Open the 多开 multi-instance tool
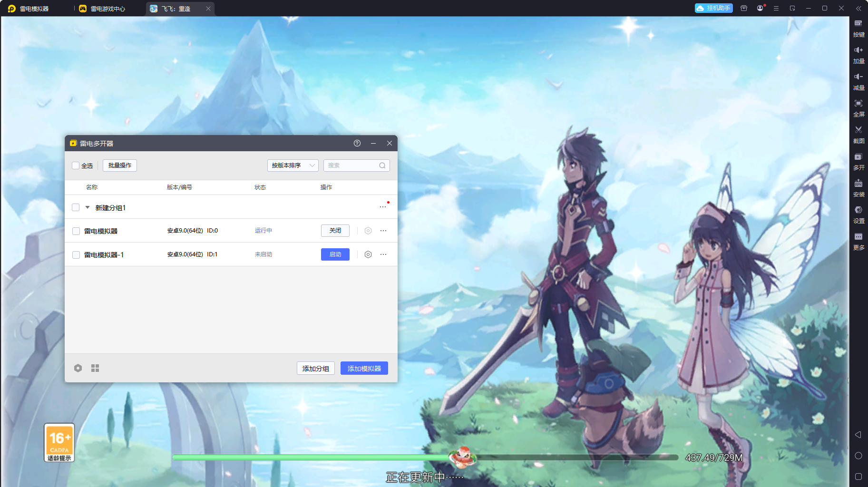Viewport: 868px width, 487px height. (858, 161)
